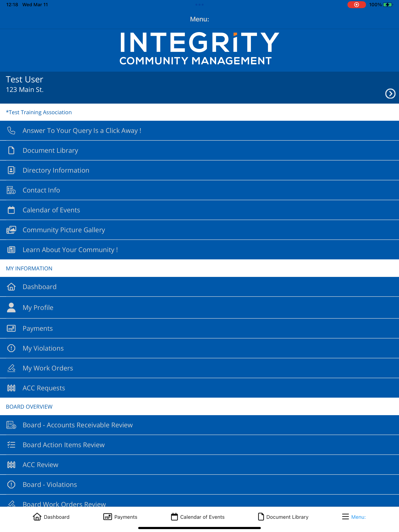Tap the photos icon for Community Picture Gallery
The image size is (399, 532).
(11, 230)
